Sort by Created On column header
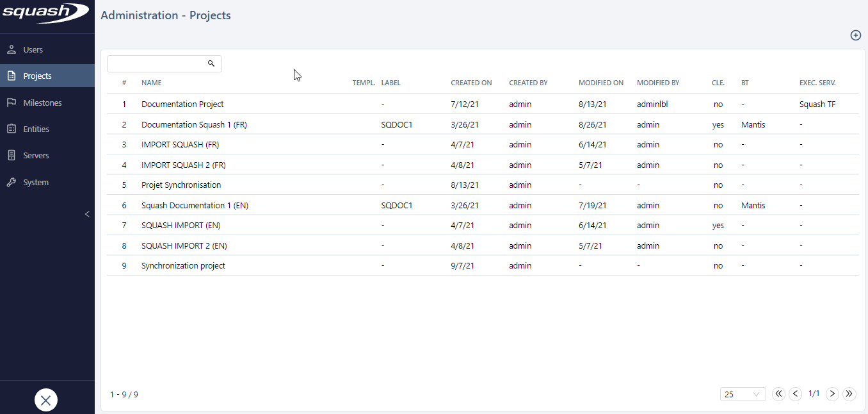Image resolution: width=868 pixels, height=414 pixels. pos(471,83)
